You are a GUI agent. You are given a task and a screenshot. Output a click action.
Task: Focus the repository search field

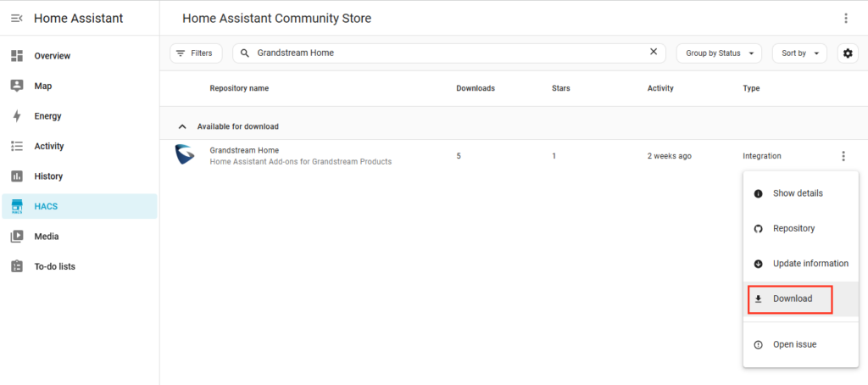[x=451, y=53]
